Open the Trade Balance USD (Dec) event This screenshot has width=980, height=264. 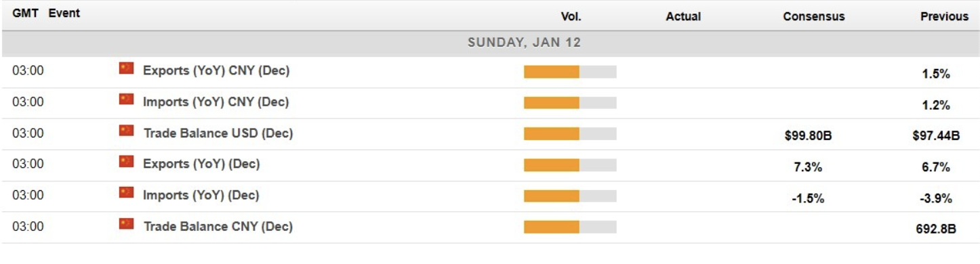(x=218, y=133)
